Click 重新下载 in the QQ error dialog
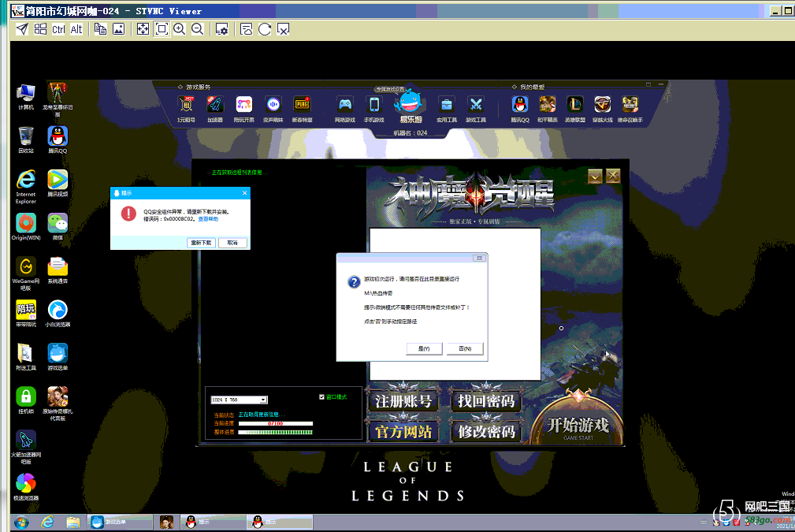795x532 pixels. (x=201, y=243)
